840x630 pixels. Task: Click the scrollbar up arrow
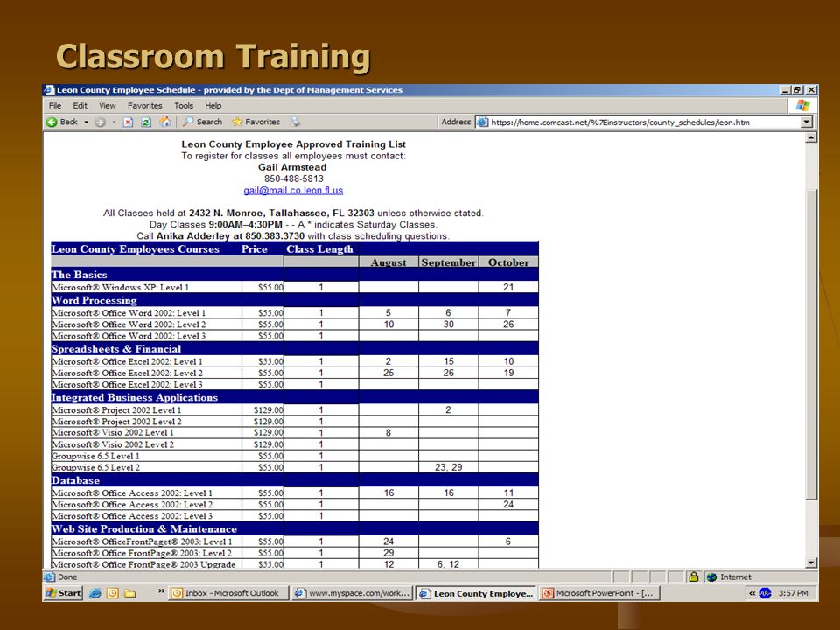pyautogui.click(x=811, y=137)
